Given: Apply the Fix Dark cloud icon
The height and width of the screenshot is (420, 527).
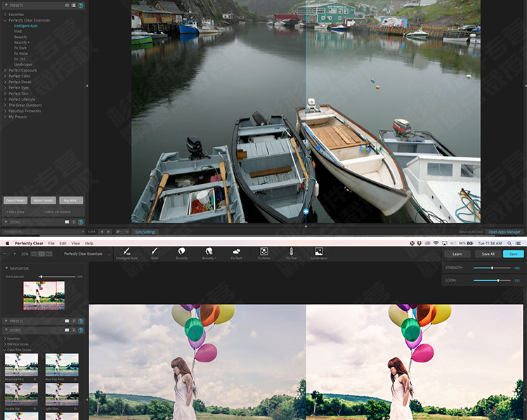Looking at the screenshot, I should click(236, 251).
